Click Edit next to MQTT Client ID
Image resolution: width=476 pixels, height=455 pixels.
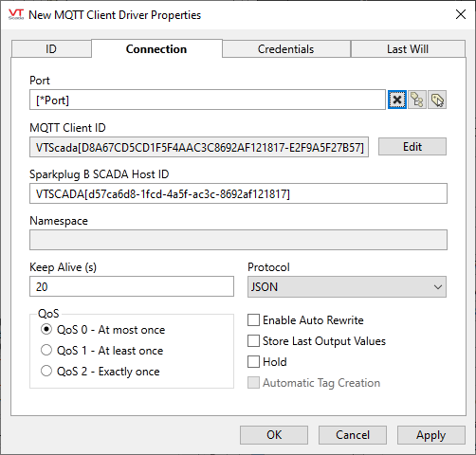tap(412, 147)
